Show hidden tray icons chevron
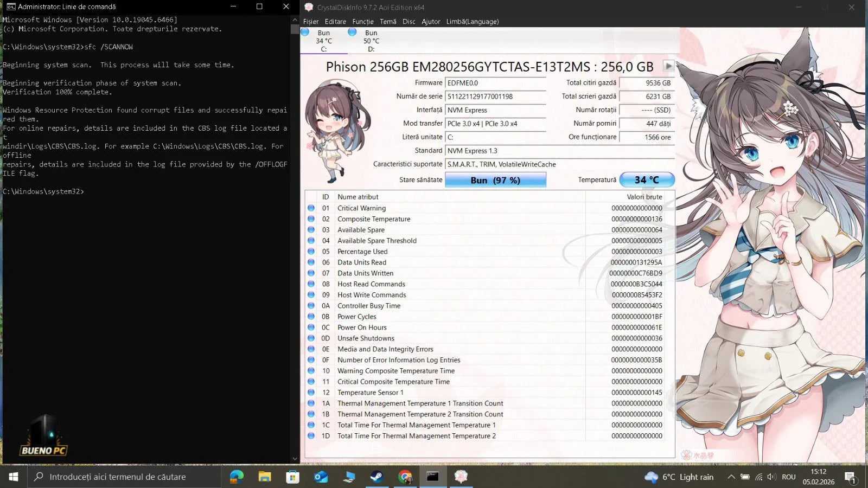Image resolution: width=868 pixels, height=488 pixels. [731, 477]
